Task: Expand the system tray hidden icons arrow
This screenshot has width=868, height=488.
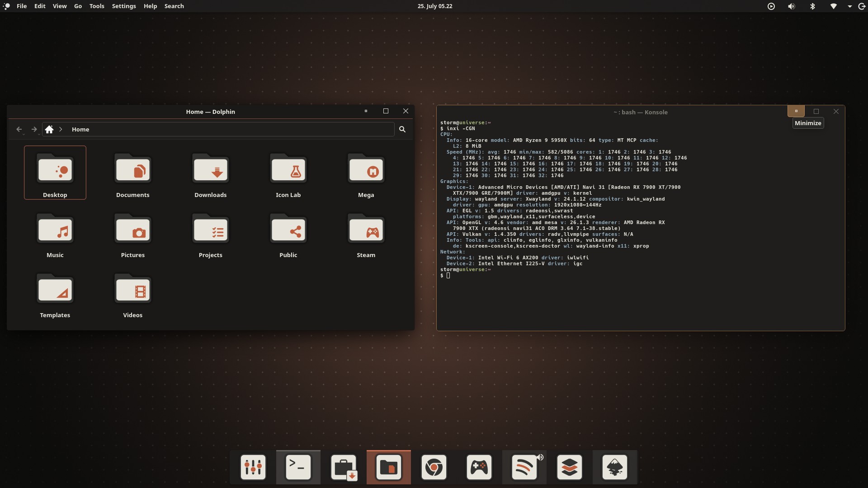Action: tap(850, 6)
